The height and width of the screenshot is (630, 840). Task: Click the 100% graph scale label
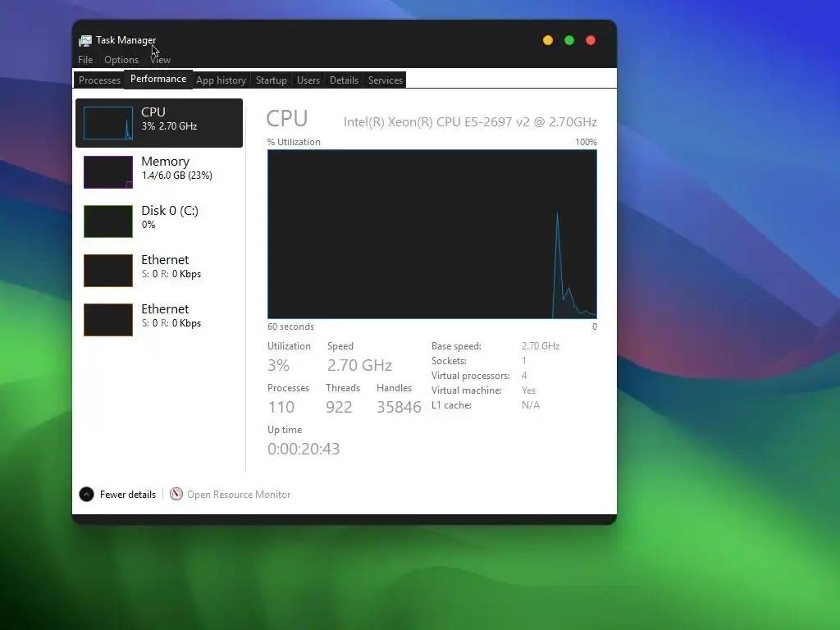[x=586, y=142]
